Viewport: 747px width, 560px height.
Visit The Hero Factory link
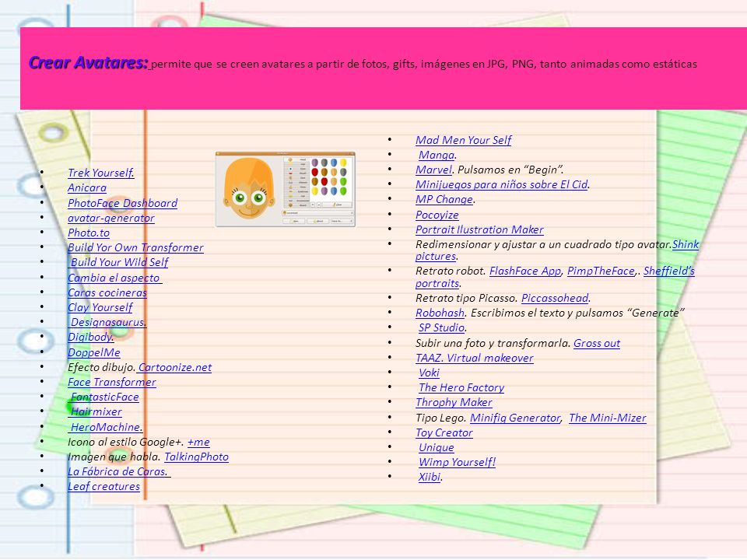click(x=461, y=387)
